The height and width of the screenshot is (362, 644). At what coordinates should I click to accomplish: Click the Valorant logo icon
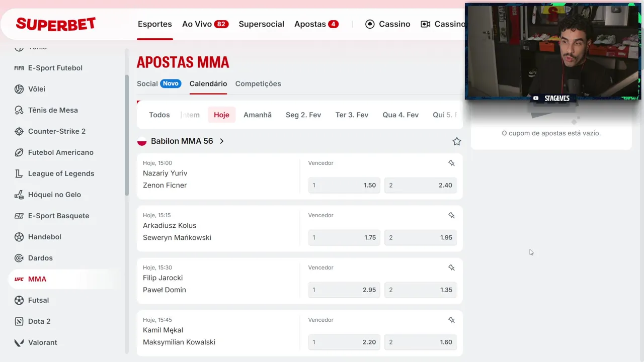tap(19, 342)
